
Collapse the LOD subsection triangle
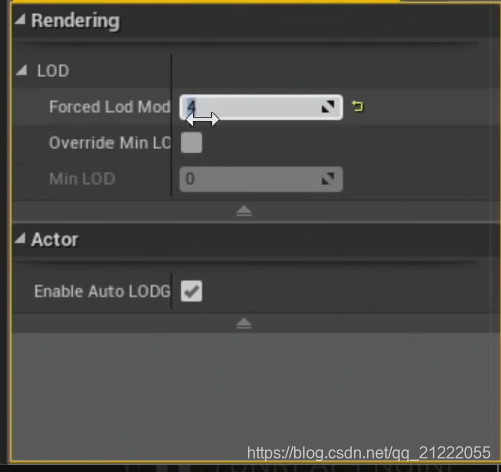(x=22, y=70)
